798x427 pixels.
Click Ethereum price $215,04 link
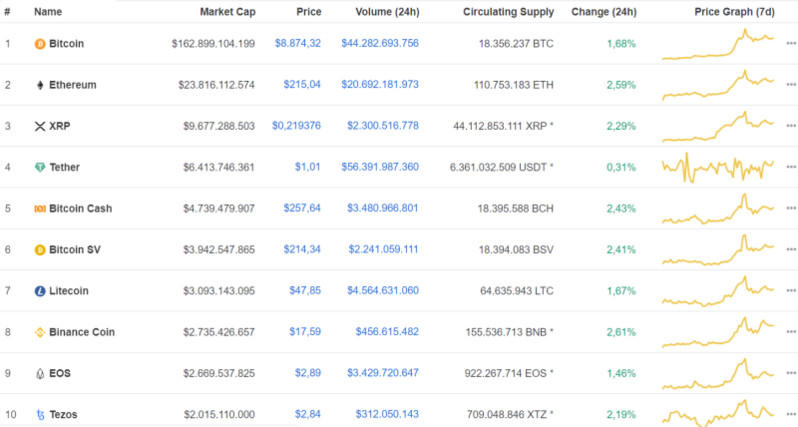(x=301, y=85)
